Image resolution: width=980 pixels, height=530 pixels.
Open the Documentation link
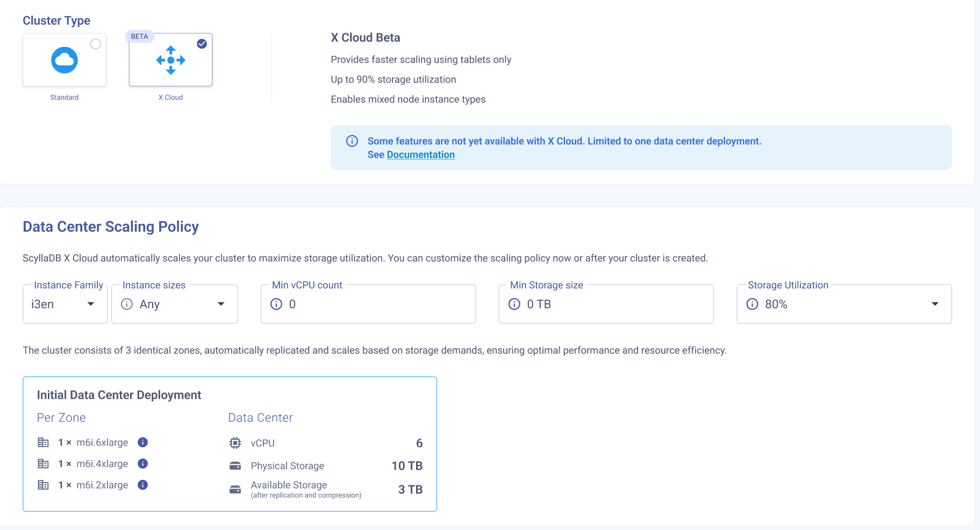(420, 154)
